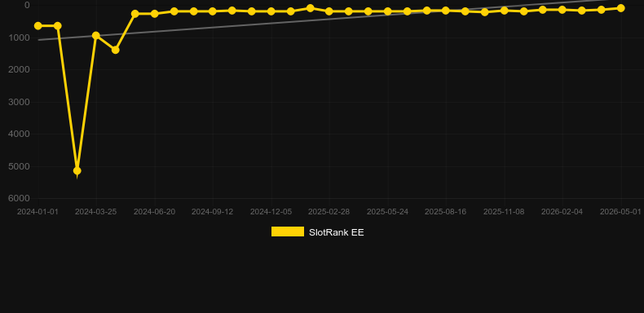This screenshot has height=313, width=644.
Task: Select the data point above the 2026-02-04 label
Action: tap(562, 10)
